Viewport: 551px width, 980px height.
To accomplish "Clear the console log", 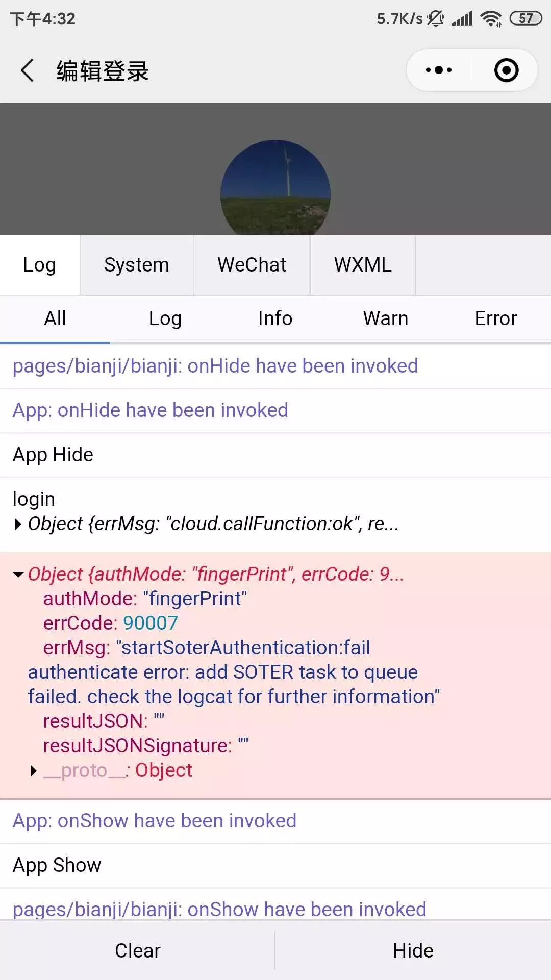I will click(137, 951).
